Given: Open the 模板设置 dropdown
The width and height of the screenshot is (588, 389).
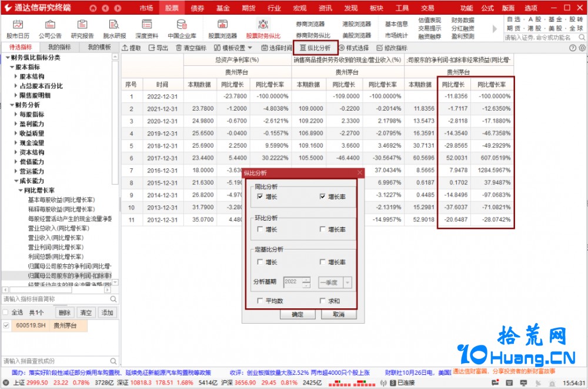Looking at the screenshot, I should click(x=233, y=48).
